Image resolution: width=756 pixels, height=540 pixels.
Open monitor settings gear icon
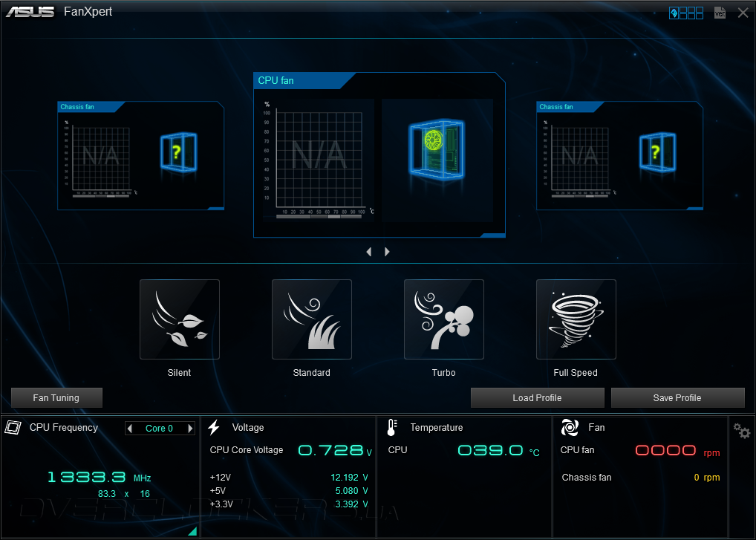[x=742, y=430]
